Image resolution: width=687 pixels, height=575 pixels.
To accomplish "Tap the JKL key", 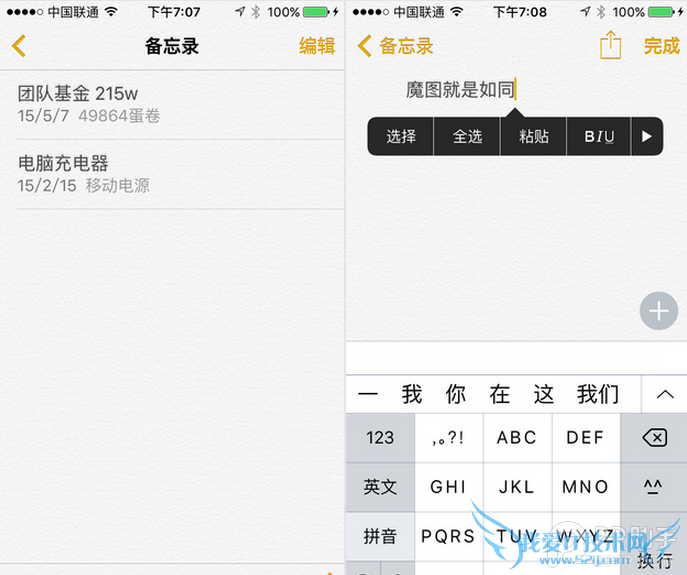I will click(517, 487).
